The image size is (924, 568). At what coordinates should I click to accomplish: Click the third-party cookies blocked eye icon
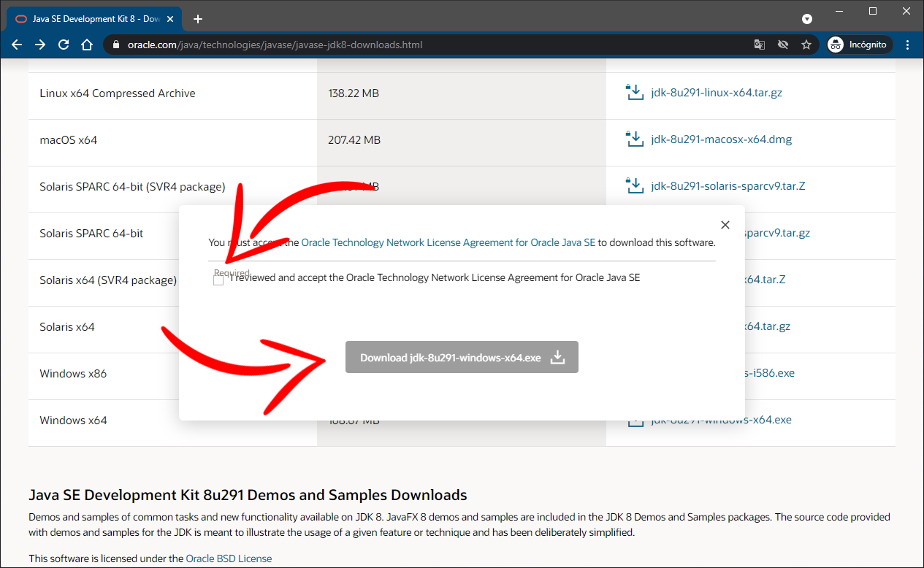pyautogui.click(x=783, y=45)
